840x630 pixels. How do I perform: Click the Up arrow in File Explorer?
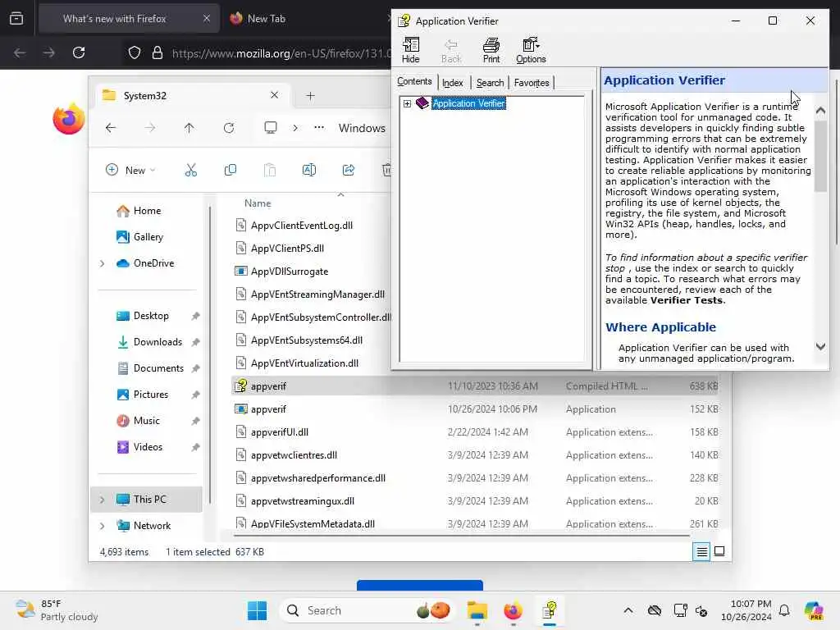point(189,127)
